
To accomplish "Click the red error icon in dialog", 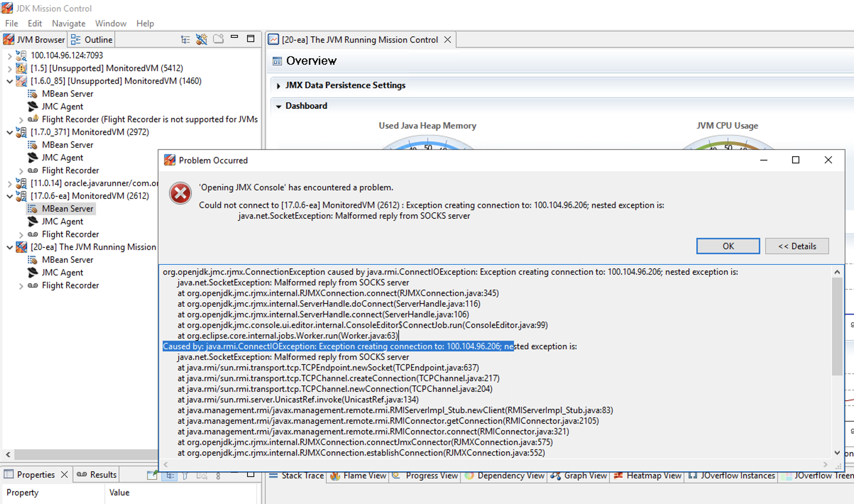I will click(x=180, y=193).
